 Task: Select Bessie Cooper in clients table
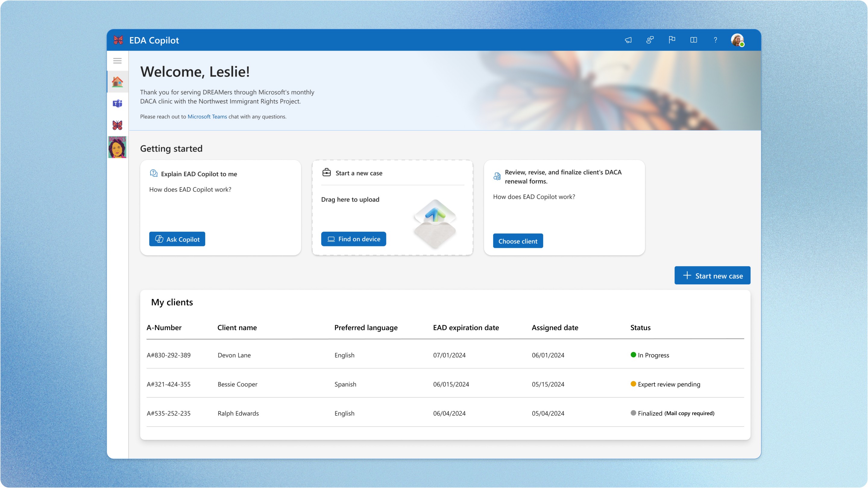(237, 384)
